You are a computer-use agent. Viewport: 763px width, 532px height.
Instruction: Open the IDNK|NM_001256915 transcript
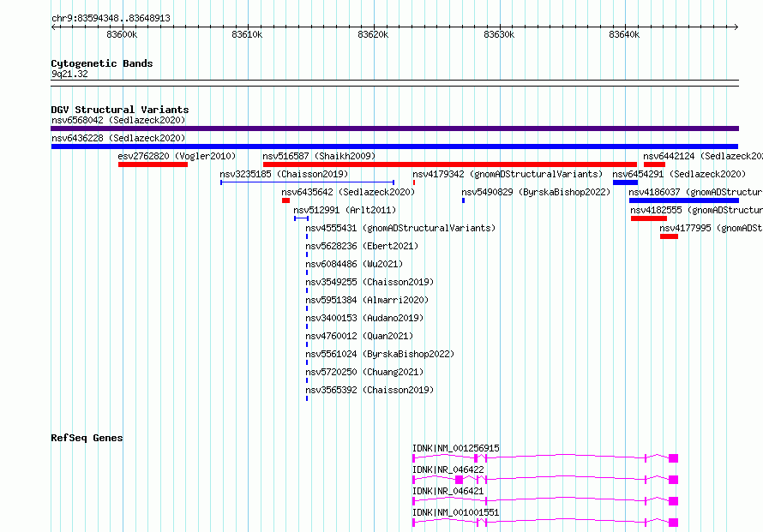coord(545,458)
